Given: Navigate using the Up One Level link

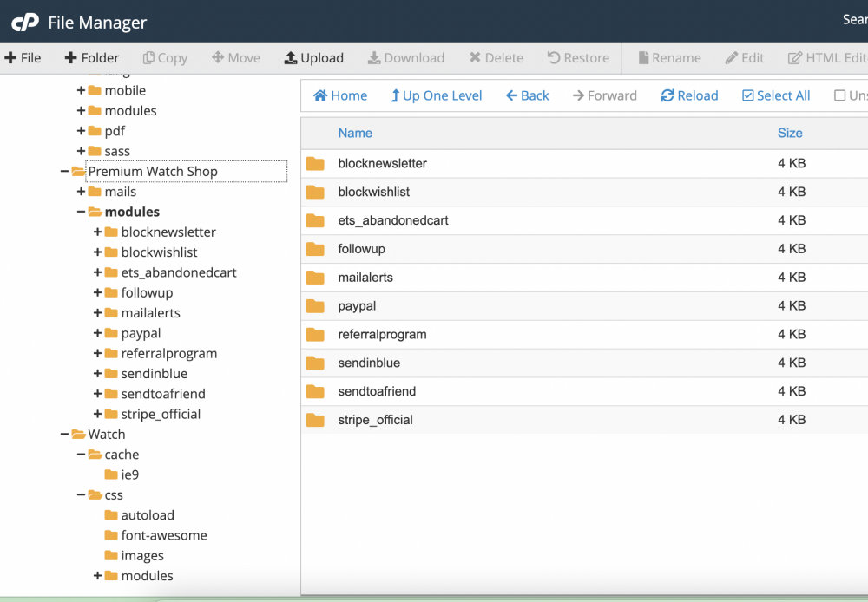Looking at the screenshot, I should tap(437, 95).
